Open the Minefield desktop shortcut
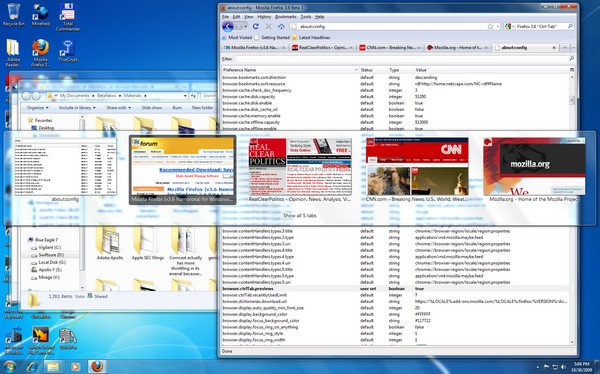600x374 pixels. point(41,15)
